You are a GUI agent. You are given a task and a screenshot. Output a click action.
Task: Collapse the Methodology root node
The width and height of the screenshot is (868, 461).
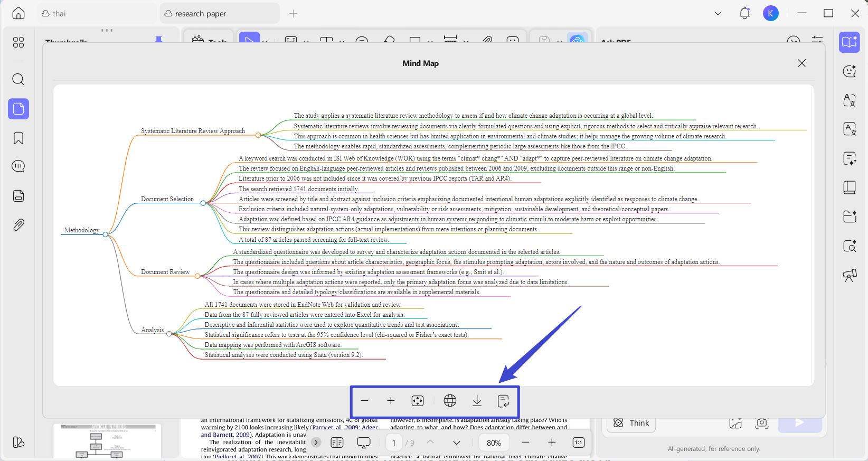click(106, 234)
